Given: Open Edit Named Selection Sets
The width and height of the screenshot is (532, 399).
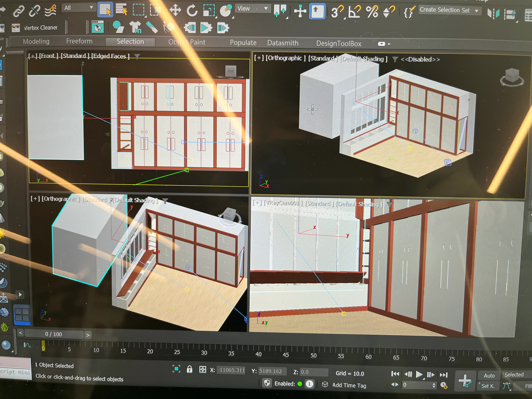Looking at the screenshot, I should click(x=409, y=12).
